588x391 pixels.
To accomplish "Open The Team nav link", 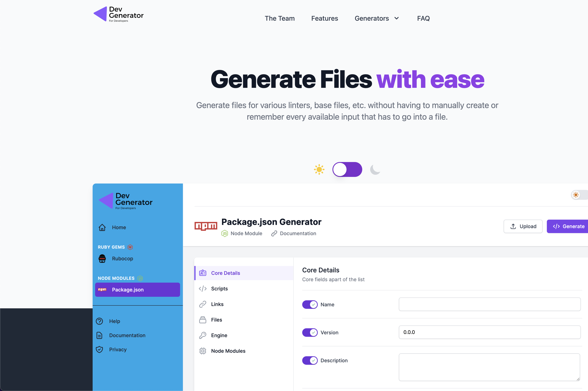I will click(280, 18).
